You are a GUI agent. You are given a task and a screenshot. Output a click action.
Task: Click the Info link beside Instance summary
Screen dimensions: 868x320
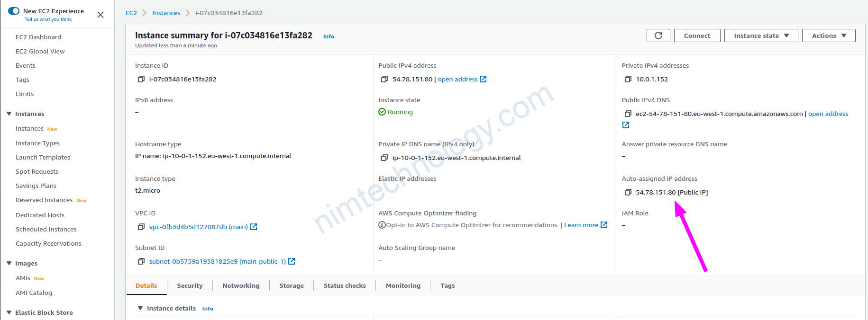click(329, 36)
